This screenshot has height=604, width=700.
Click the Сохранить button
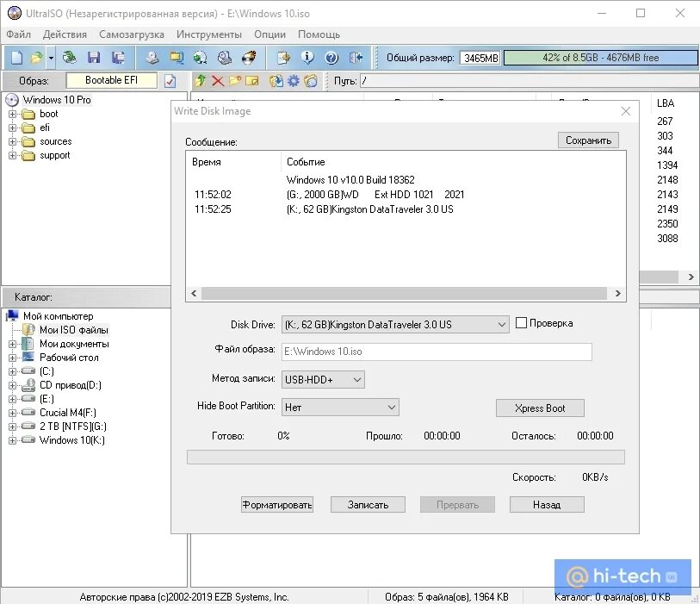[588, 140]
